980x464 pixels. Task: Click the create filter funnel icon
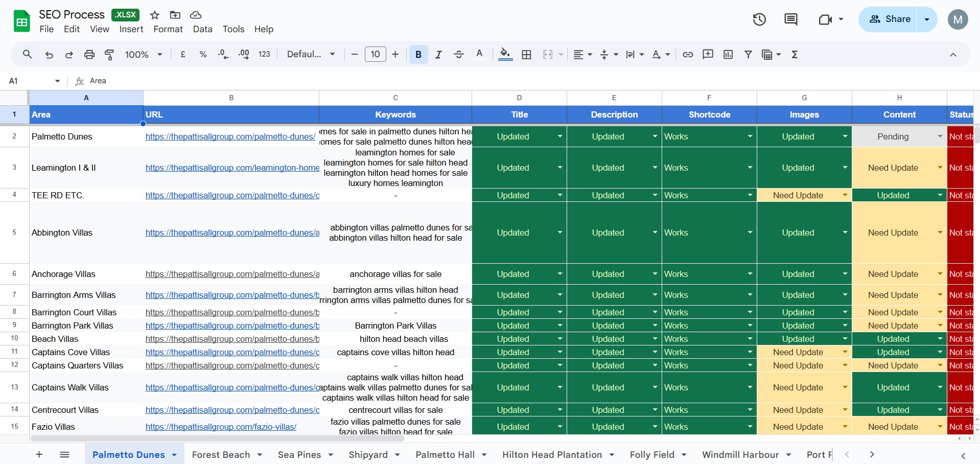(x=748, y=55)
